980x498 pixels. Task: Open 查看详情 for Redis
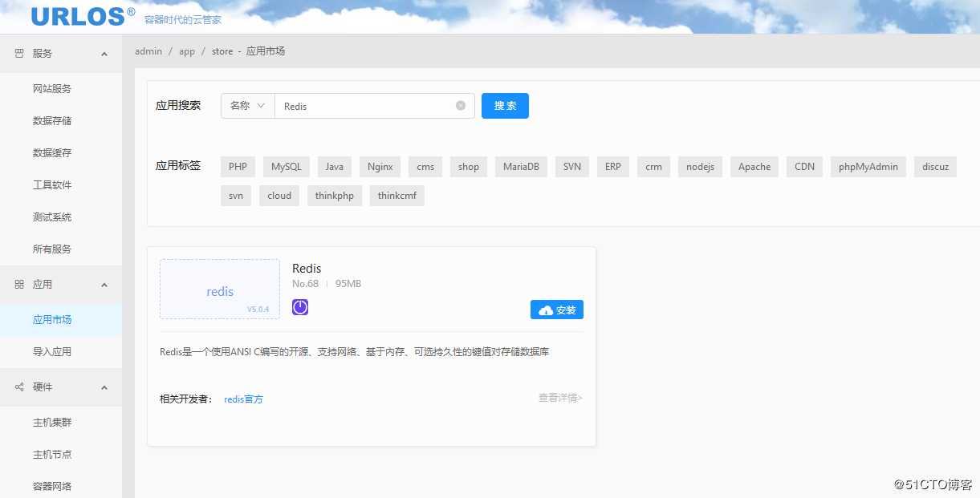[560, 398]
